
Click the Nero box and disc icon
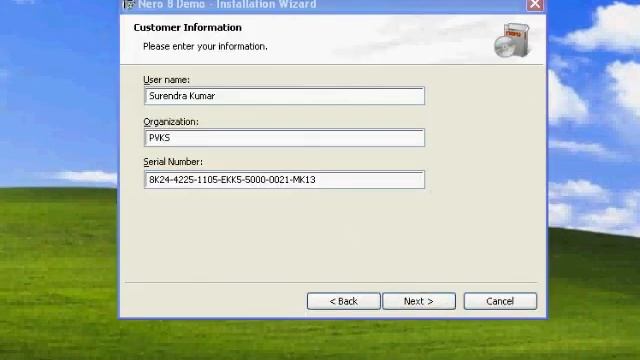point(512,40)
